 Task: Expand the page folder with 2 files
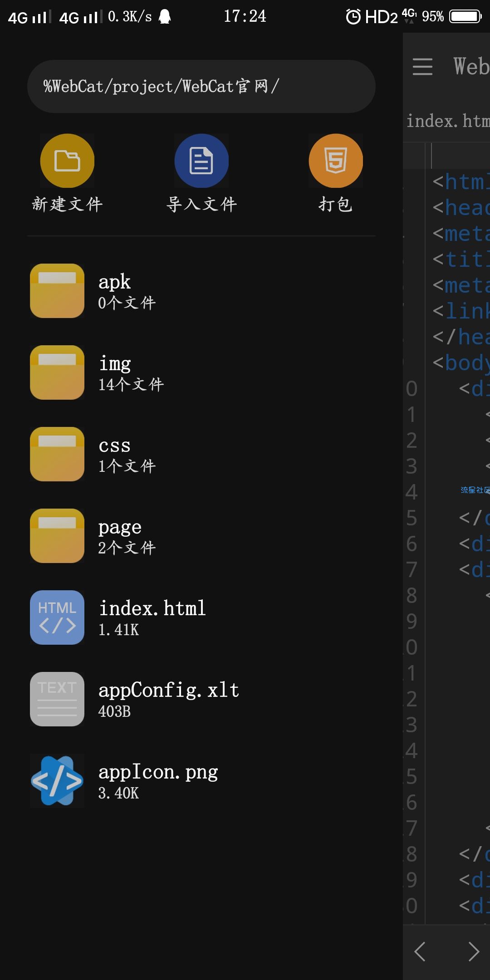click(57, 536)
